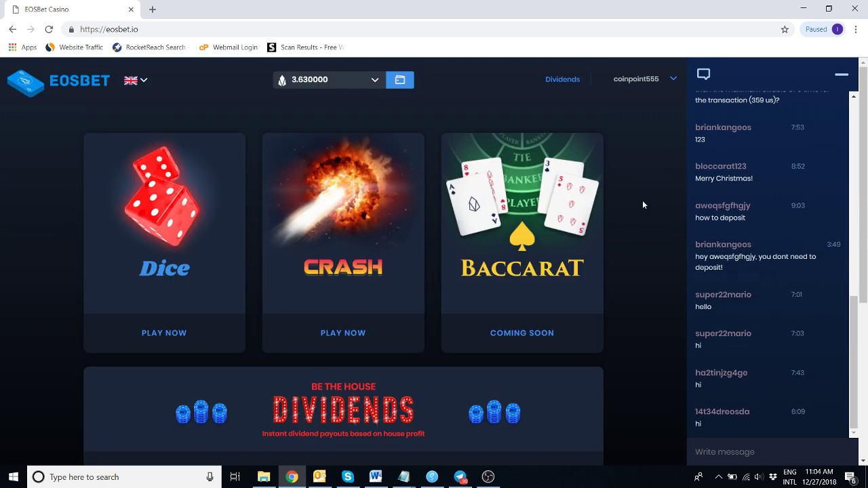Screen dimensions: 868x488
Task: Open Outlook from the taskbar
Action: pos(319,477)
